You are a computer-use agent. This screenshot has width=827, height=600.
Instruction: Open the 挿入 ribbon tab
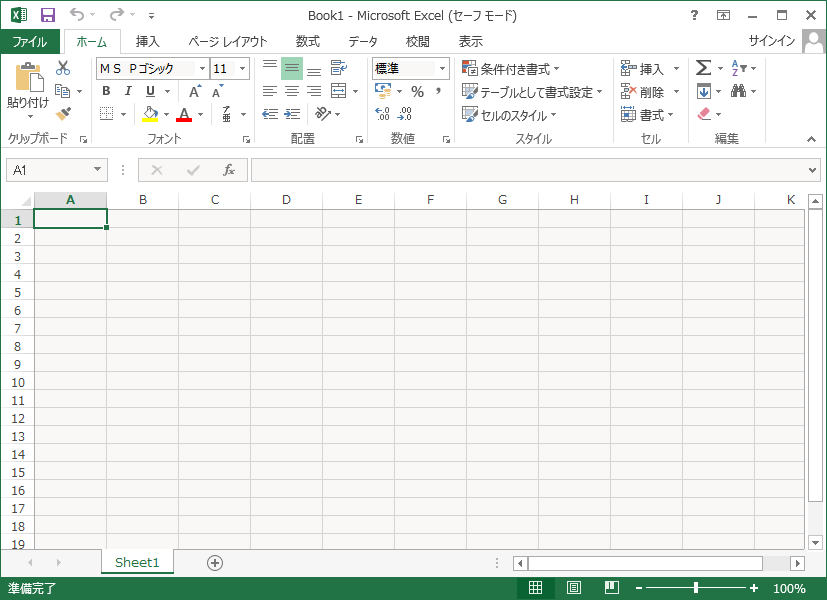click(147, 42)
